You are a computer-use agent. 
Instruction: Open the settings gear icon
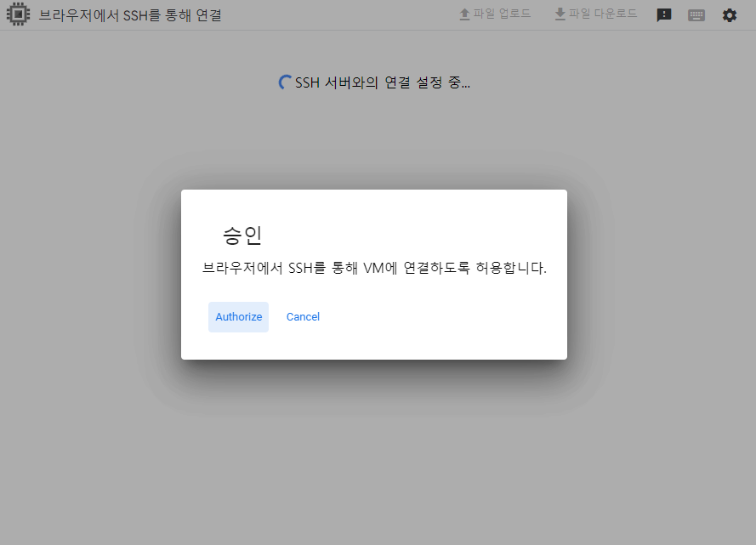[x=730, y=15]
